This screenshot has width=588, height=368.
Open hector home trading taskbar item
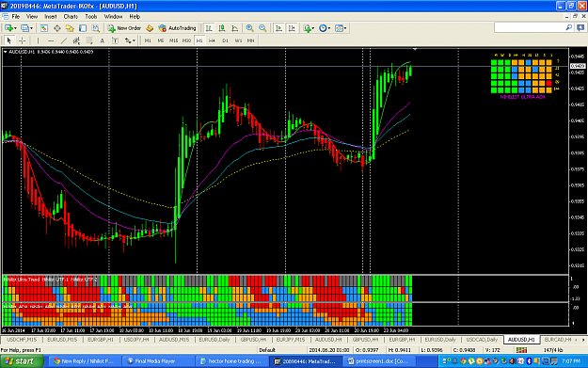coord(231,361)
